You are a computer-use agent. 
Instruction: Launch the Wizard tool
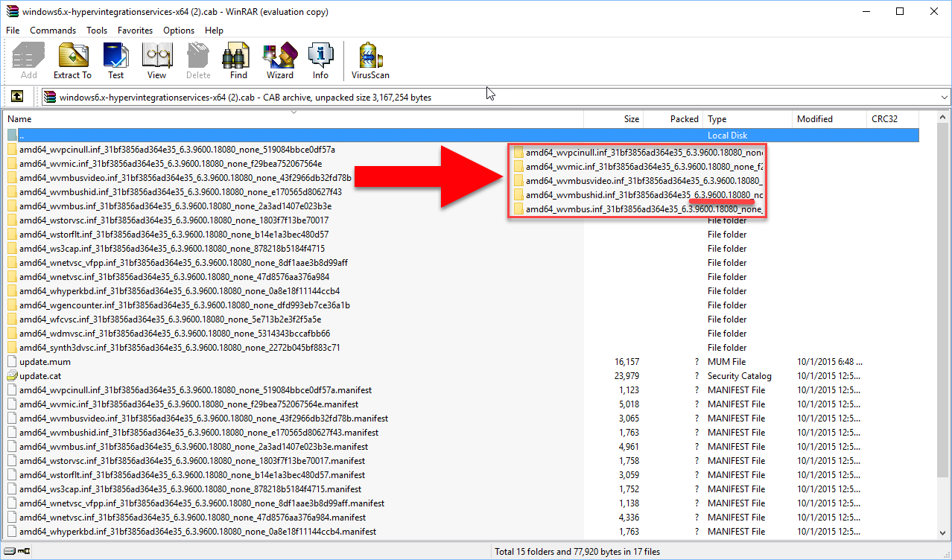tap(279, 56)
